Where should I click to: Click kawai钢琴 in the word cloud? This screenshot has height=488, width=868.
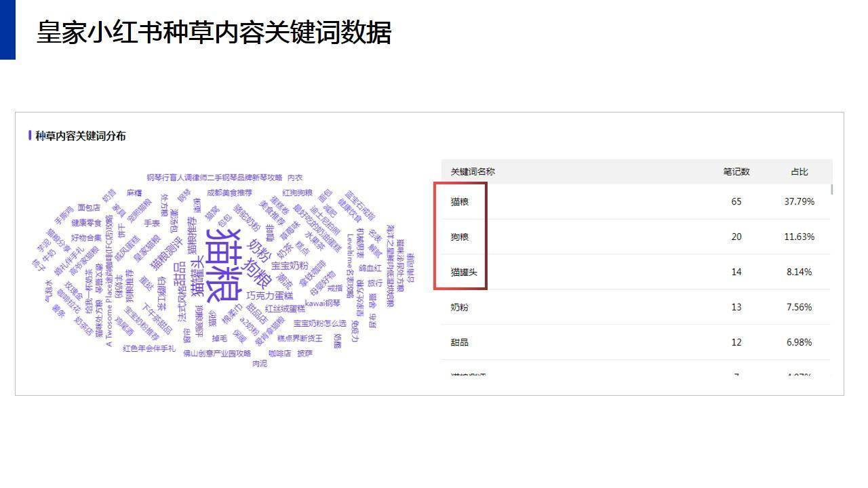(323, 303)
